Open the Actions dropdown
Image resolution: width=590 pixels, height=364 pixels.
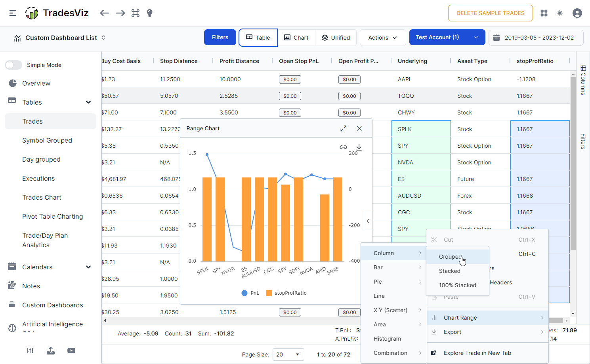pyautogui.click(x=383, y=38)
